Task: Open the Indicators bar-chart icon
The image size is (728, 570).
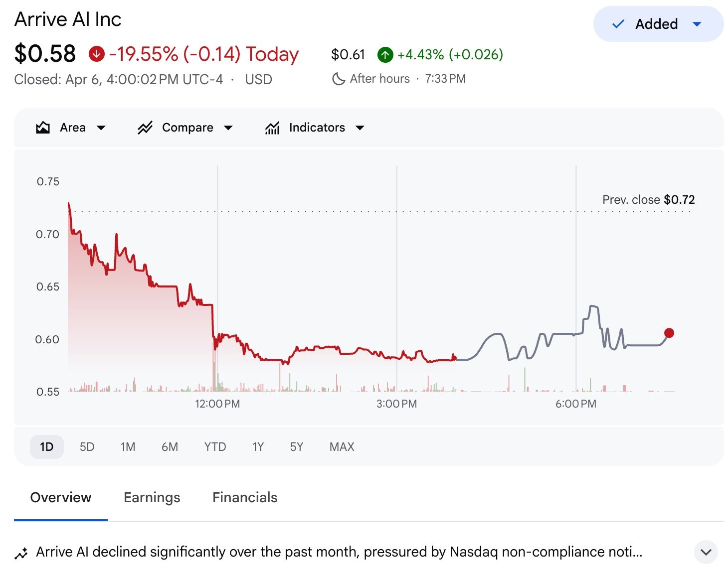Action: 272,128
